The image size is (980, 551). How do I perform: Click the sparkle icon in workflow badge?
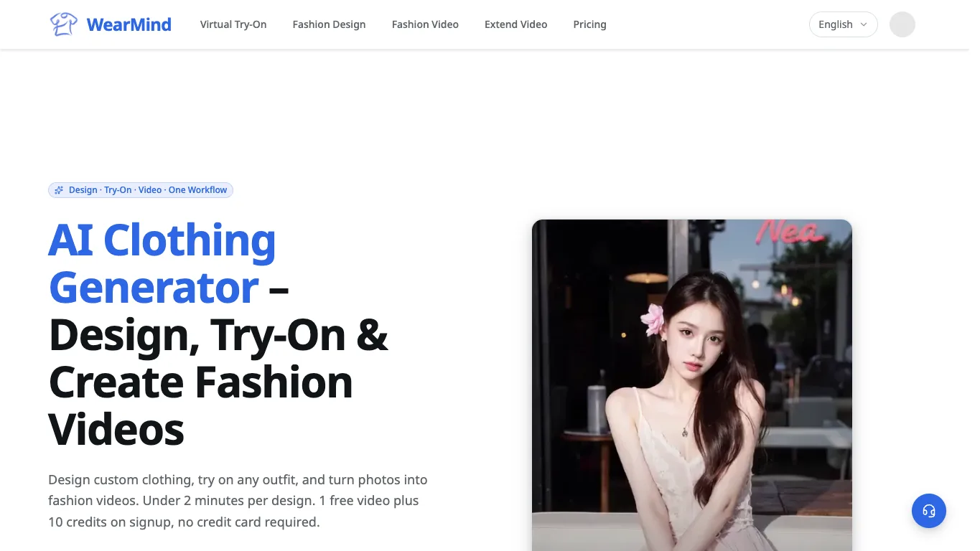(59, 190)
